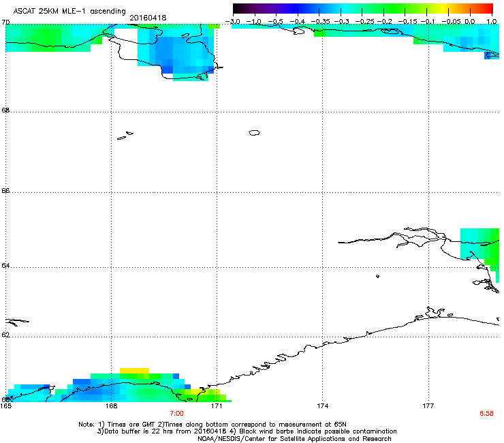Click the latitude 70 axis label

pos(5,22)
